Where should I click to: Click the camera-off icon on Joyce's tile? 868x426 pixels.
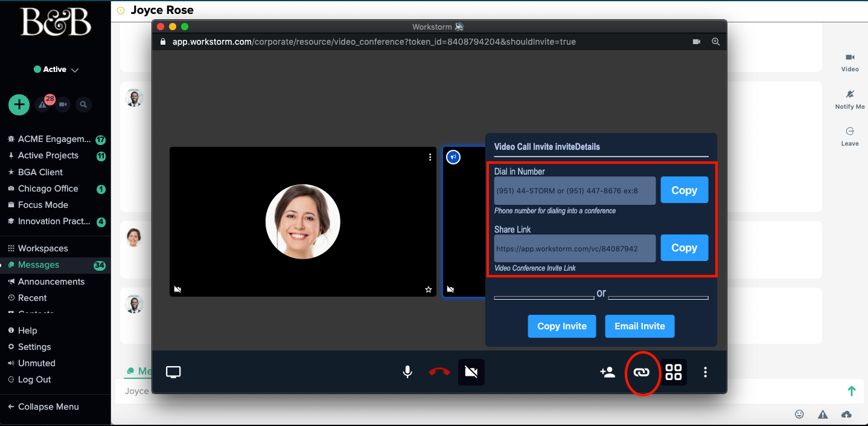tap(177, 289)
